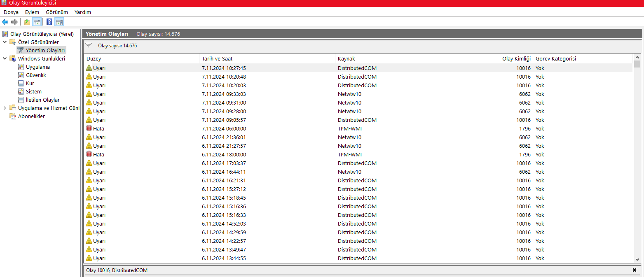This screenshot has height=277, width=644.
Task: Select the Kur log in tree
Action: pos(30,83)
